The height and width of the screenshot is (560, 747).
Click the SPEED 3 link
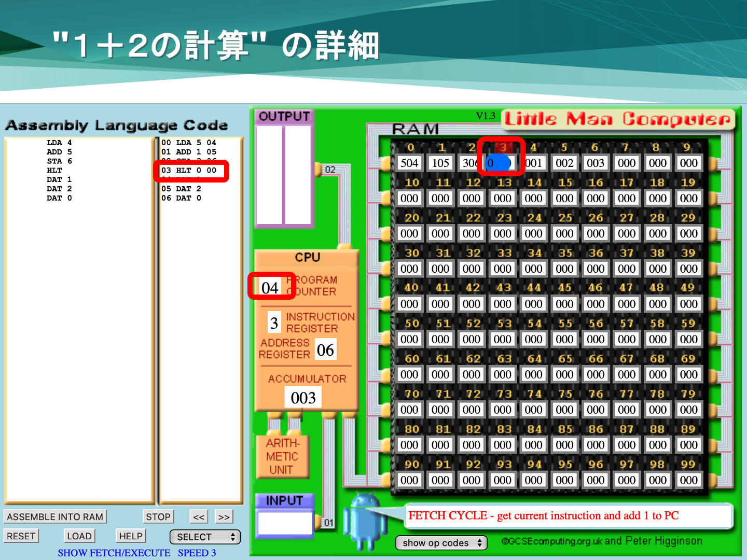(x=197, y=553)
